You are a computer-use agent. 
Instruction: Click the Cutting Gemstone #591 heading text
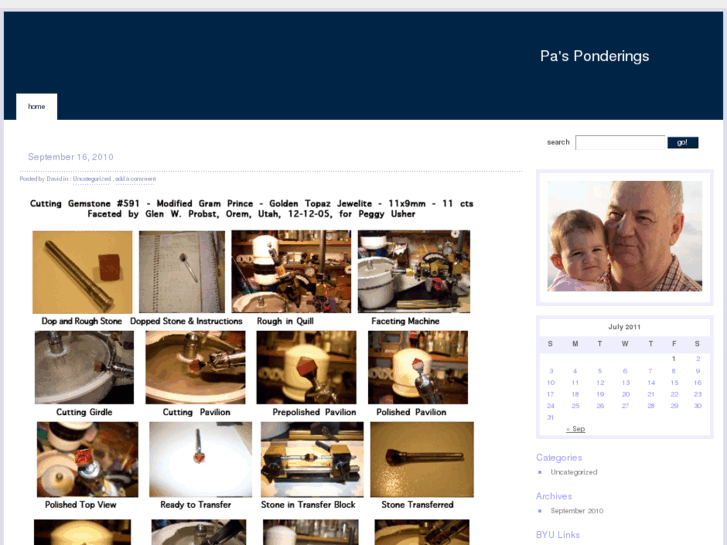[251, 204]
